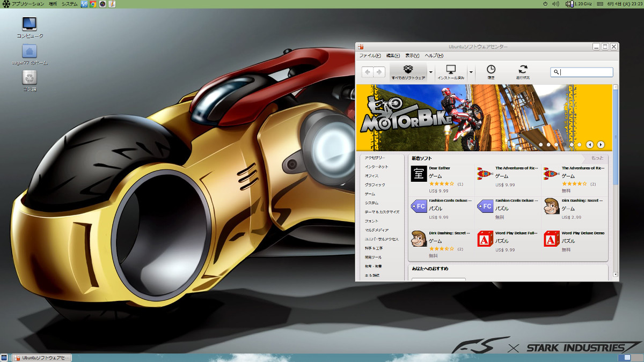The width and height of the screenshot is (644, 362).
Task: Click the Dirk Dashing icon priced US$ 2.99
Action: 552,206
